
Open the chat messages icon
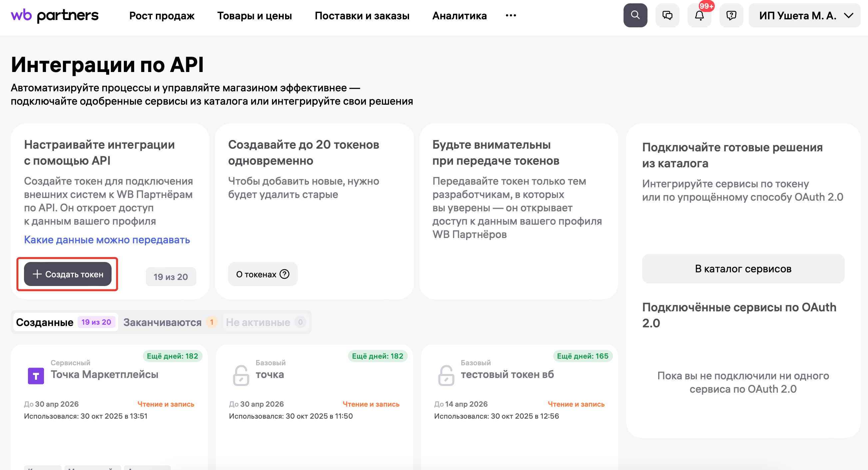click(667, 16)
